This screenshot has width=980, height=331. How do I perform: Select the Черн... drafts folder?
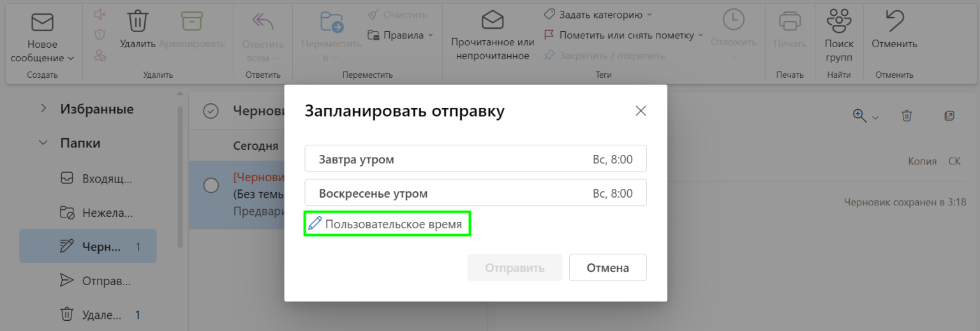[x=87, y=246]
